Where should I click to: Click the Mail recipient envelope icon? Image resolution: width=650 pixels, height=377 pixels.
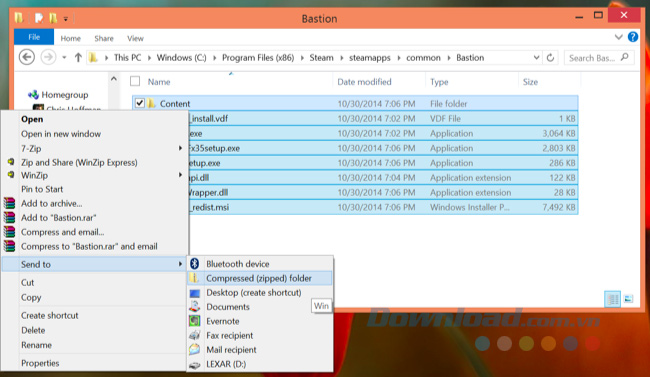[194, 350]
